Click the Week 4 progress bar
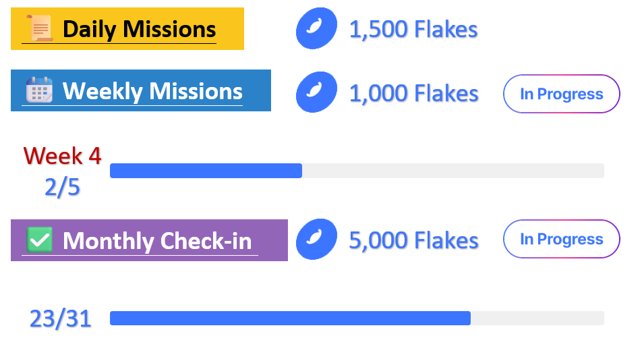 (x=357, y=171)
